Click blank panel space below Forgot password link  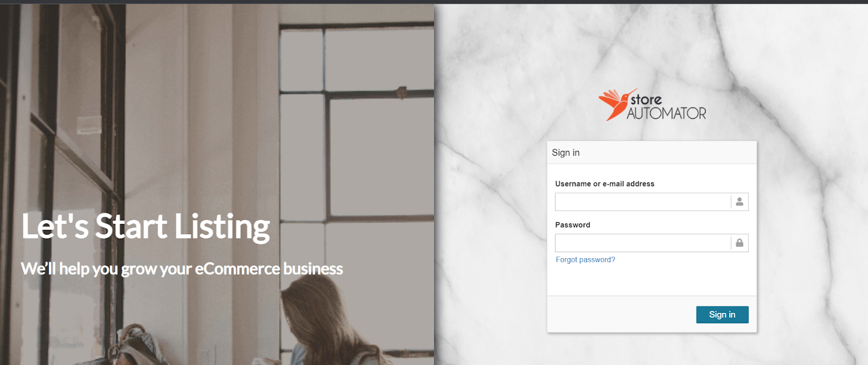pos(651,280)
